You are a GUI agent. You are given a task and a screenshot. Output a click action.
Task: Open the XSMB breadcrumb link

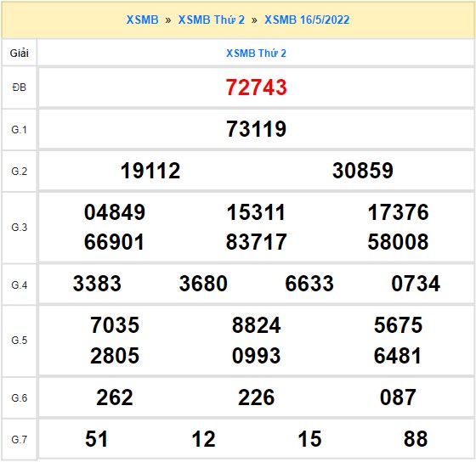point(143,20)
